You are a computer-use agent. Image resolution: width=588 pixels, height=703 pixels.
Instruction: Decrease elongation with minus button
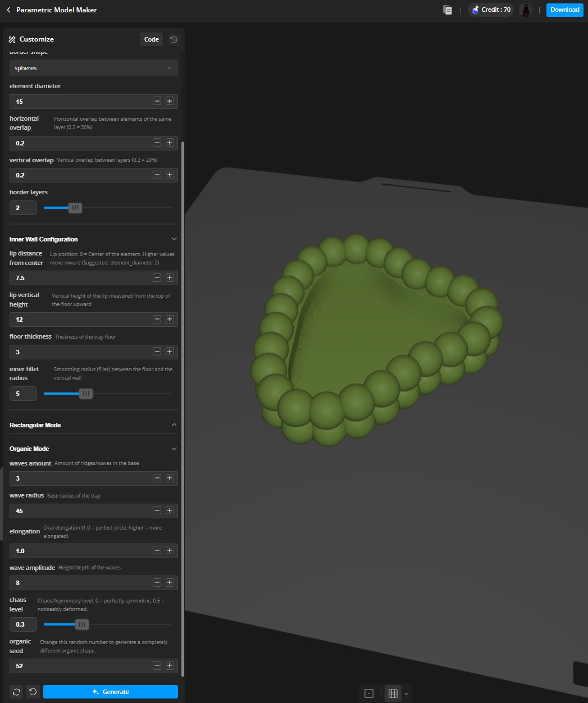(157, 551)
